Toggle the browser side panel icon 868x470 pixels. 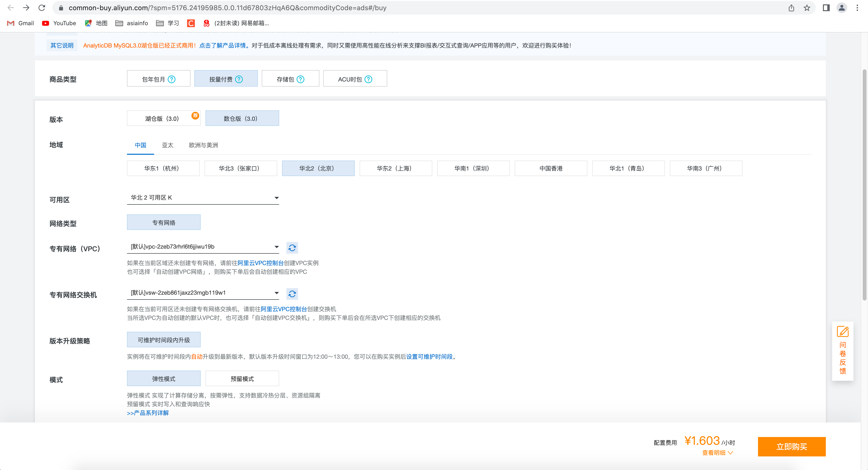pos(826,8)
